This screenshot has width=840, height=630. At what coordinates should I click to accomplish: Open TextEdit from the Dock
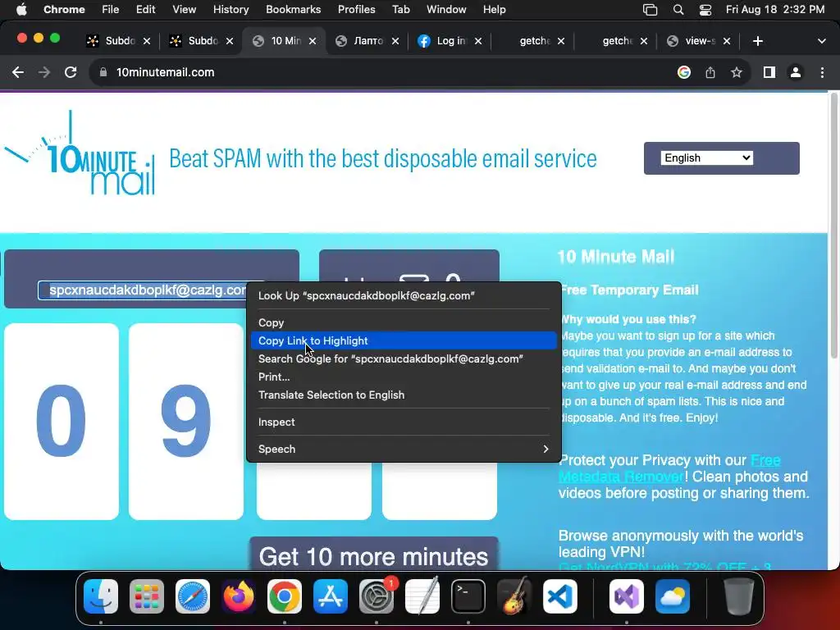422,596
